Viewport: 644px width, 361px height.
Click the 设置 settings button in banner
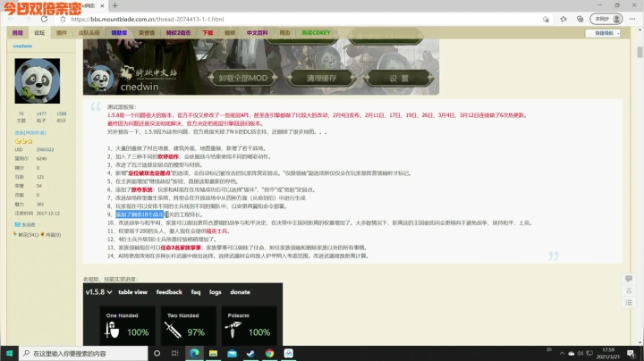(x=399, y=78)
